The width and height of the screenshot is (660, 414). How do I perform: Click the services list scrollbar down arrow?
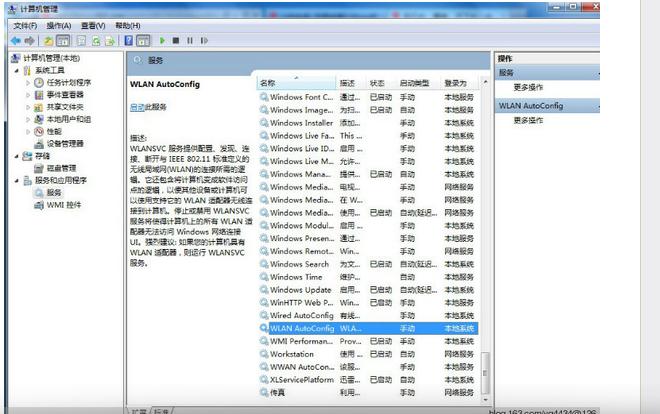(485, 399)
